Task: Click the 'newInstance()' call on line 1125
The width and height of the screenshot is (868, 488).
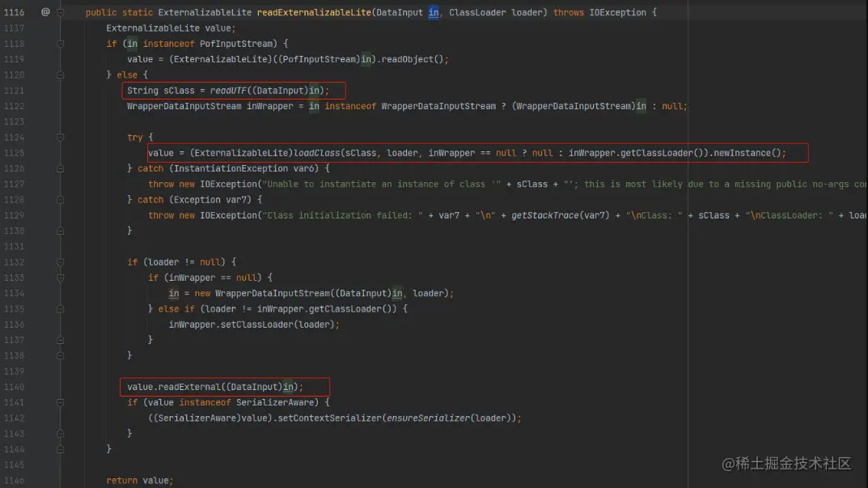Action: (747, 153)
